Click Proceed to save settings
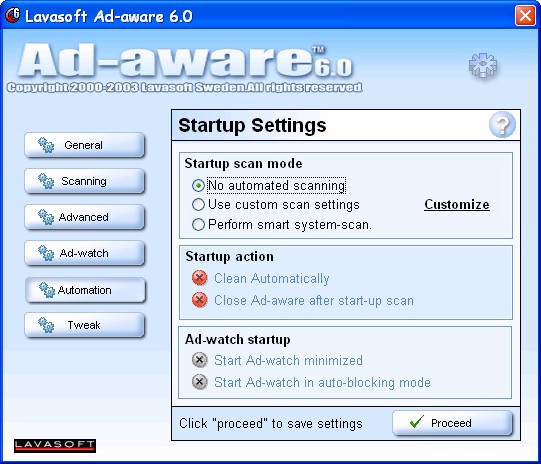Viewport: 541px width, 464px height. (452, 423)
